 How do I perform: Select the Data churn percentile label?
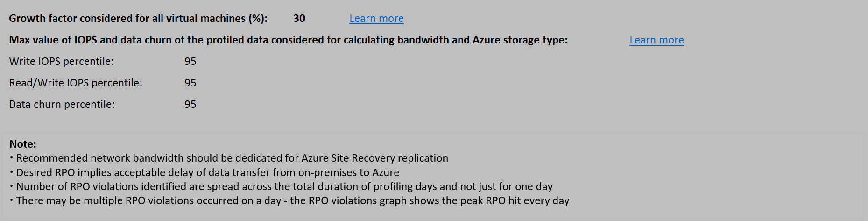tap(62, 105)
